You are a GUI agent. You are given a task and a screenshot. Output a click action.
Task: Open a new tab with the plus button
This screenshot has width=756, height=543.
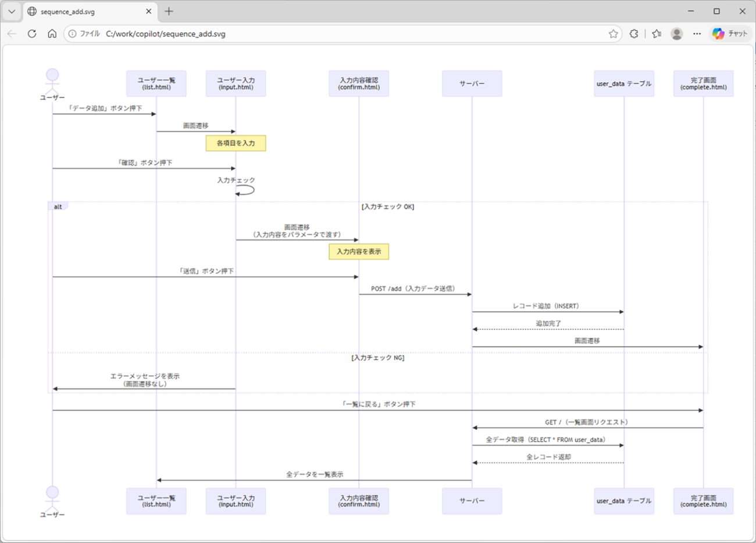(169, 11)
